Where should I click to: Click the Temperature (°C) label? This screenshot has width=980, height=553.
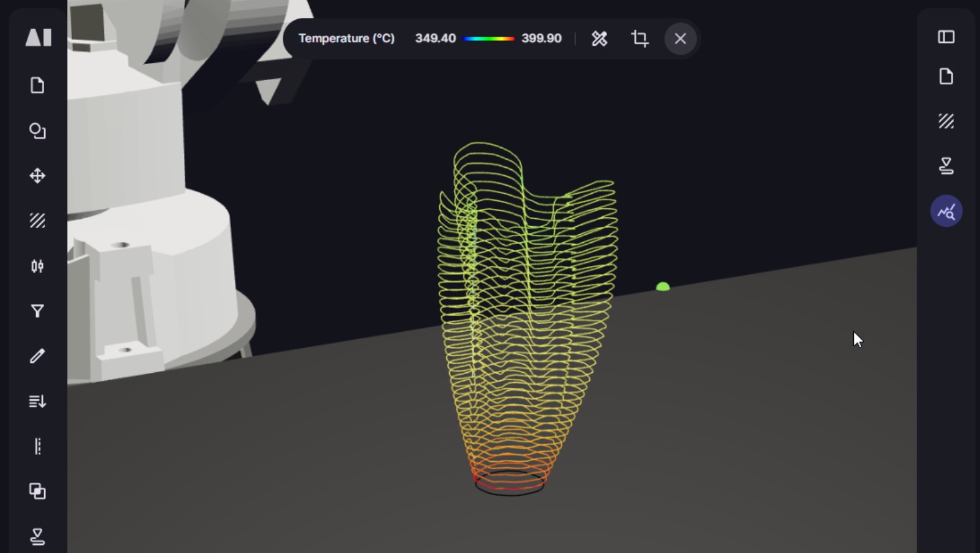(346, 39)
